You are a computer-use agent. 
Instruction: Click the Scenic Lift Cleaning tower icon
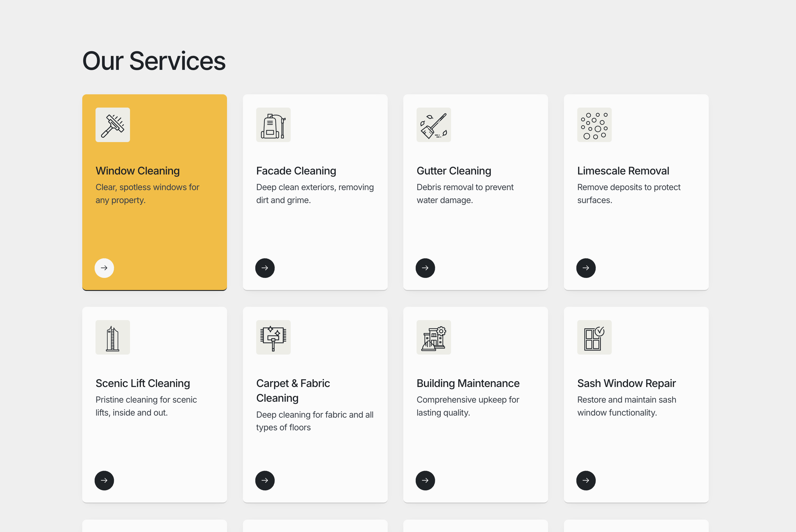tap(113, 337)
